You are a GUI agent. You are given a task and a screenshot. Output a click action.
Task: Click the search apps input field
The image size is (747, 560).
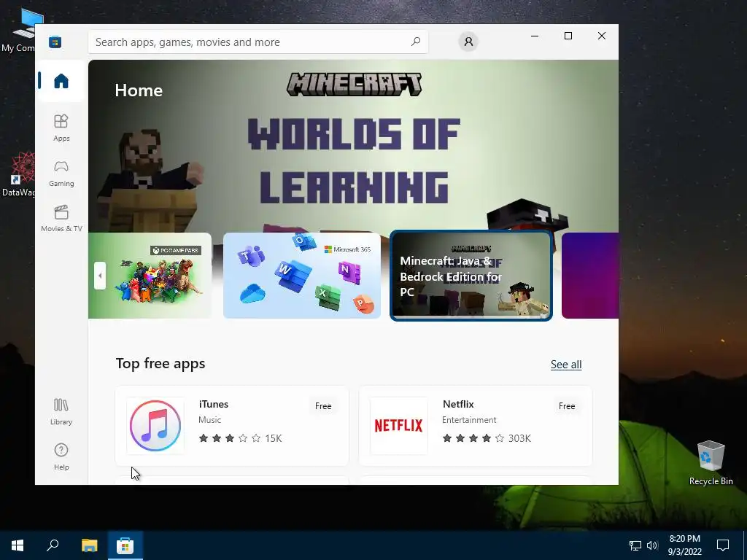(258, 42)
